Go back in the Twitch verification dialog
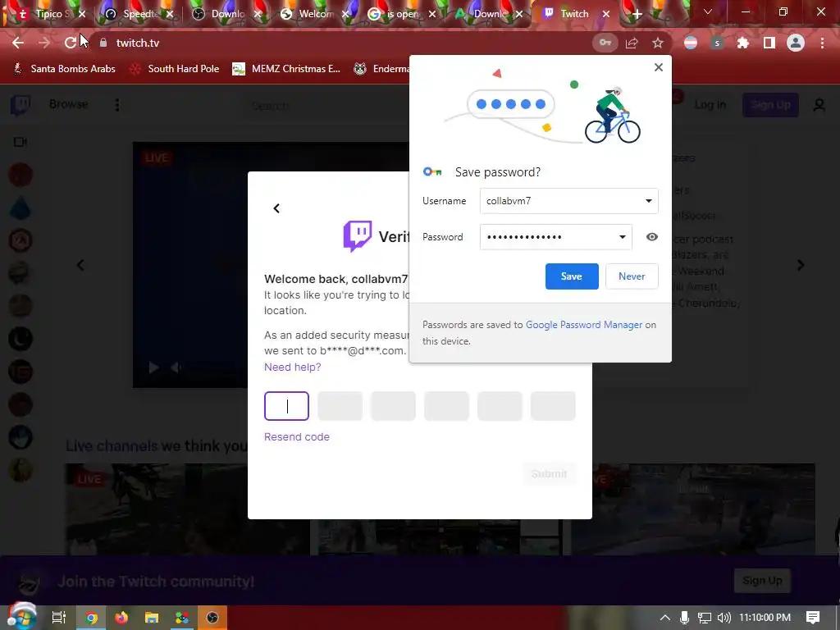This screenshot has width=840, height=630. (276, 208)
